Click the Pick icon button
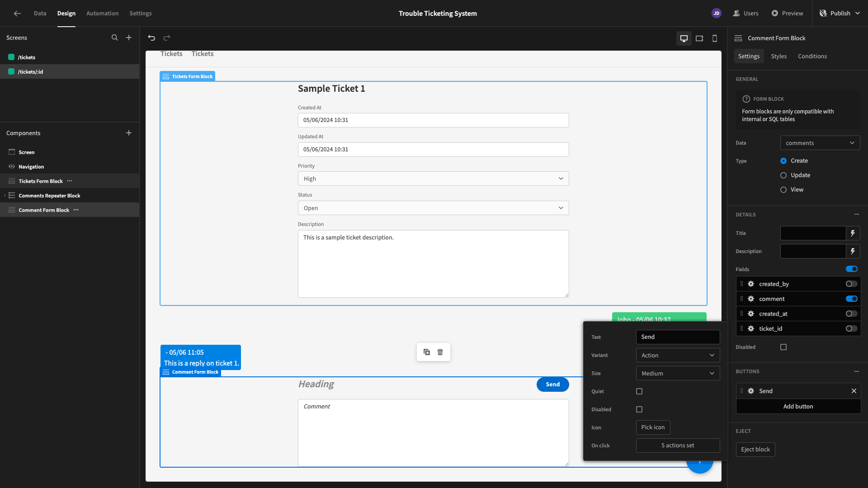 653,427
